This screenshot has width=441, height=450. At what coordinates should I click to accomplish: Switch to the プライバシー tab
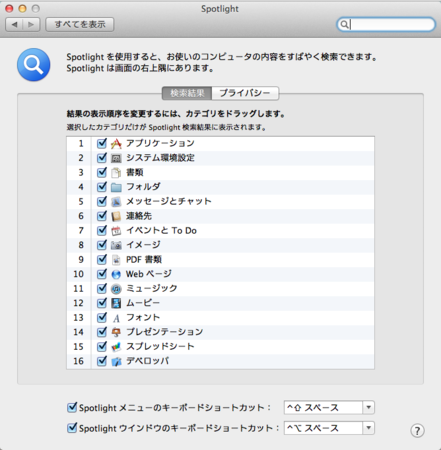point(245,93)
